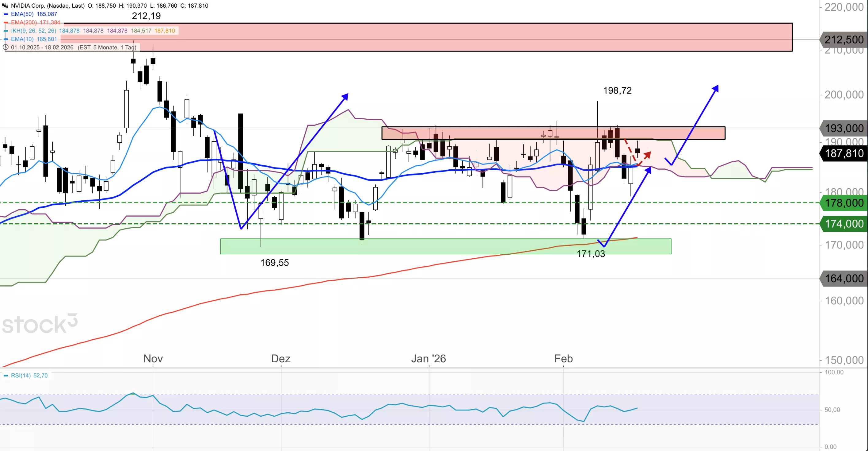This screenshot has height=451, width=868.
Task: Click the blue EMA(50) legend marker
Action: coord(6,14)
